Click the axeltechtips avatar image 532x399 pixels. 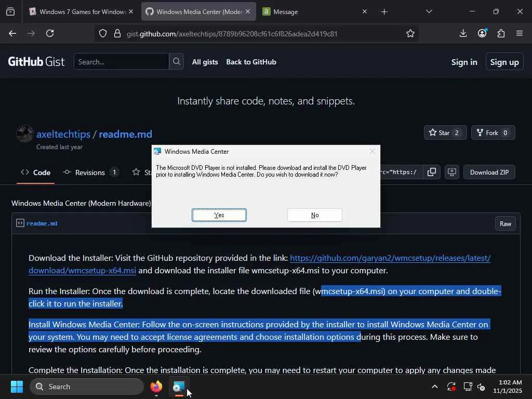point(25,134)
